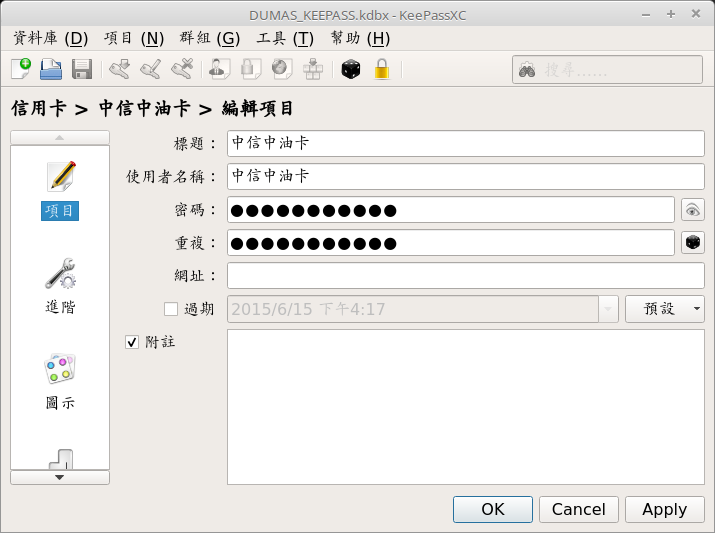Viewport: 715px width, 533px height.
Task: Close the KeePassXC window
Action: [696, 14]
